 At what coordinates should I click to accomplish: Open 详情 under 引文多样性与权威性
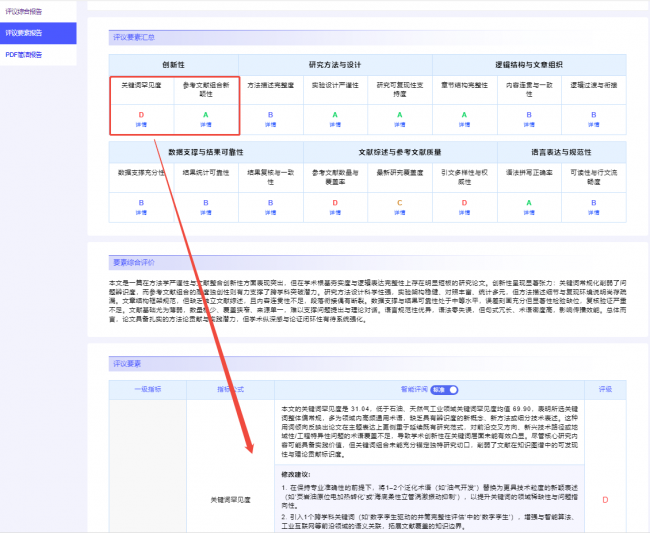coord(465,212)
